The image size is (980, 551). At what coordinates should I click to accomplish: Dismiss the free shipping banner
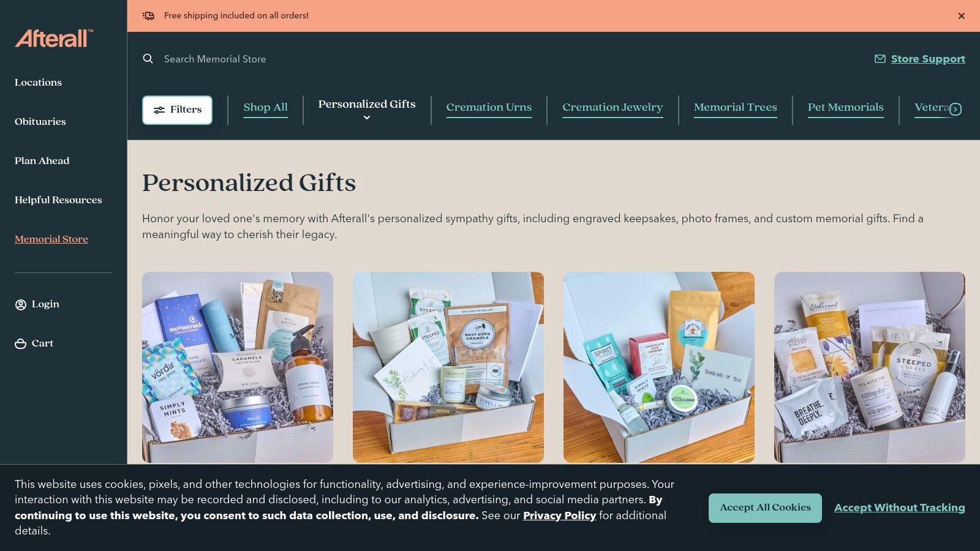pyautogui.click(x=962, y=16)
